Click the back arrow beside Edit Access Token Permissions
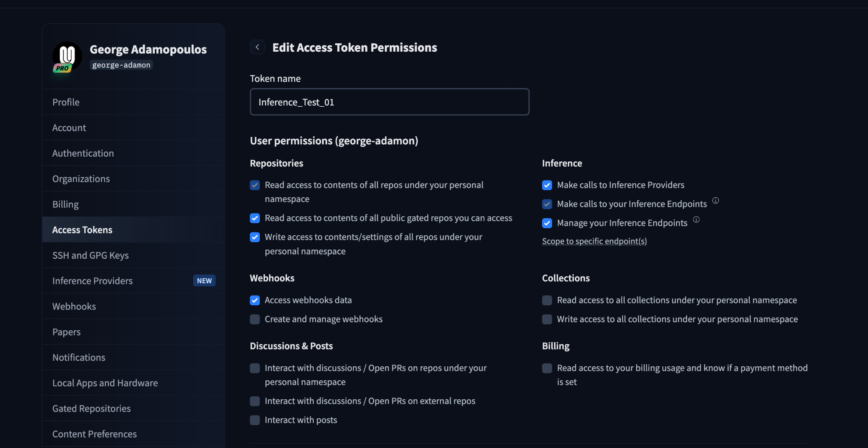The width and height of the screenshot is (868, 448). pyautogui.click(x=257, y=47)
